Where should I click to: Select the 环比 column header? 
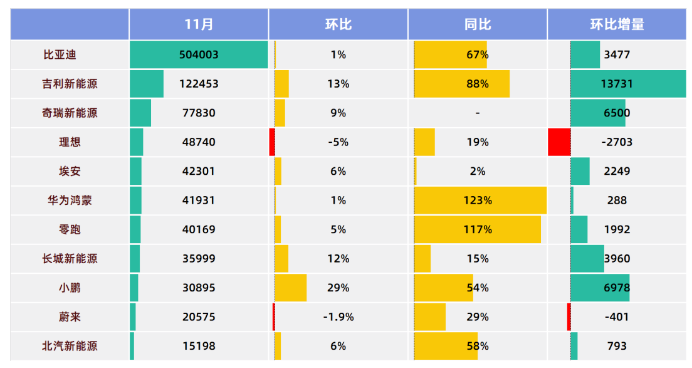[x=338, y=24]
